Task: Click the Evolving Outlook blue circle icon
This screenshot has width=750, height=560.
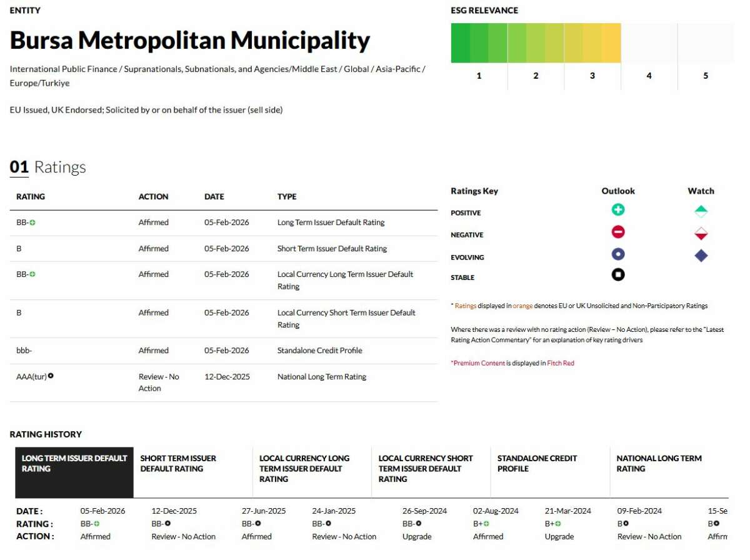Action: pos(618,254)
